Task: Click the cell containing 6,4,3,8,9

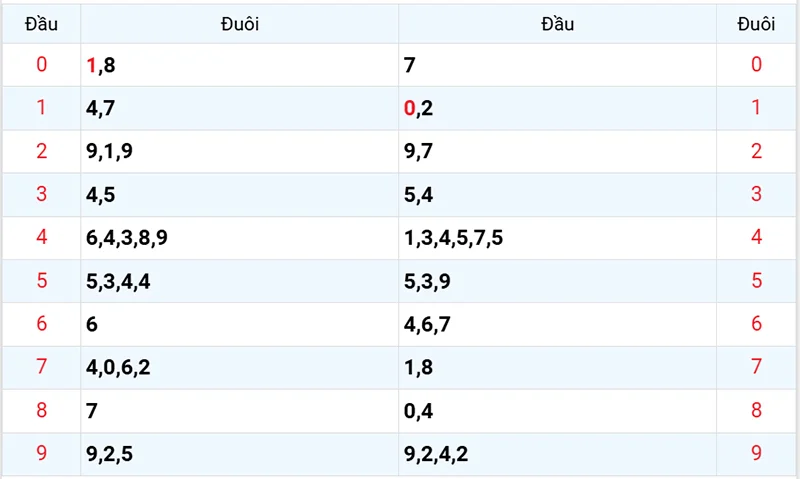Action: 127,238
